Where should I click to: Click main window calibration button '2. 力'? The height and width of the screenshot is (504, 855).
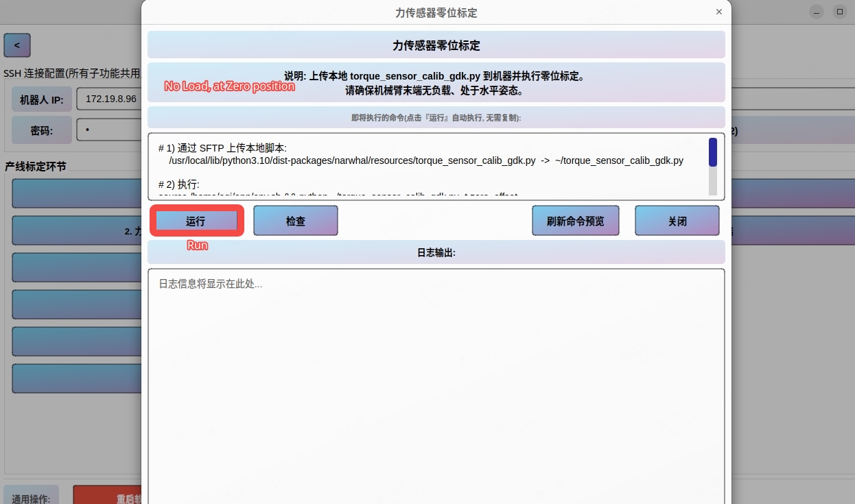click(77, 231)
